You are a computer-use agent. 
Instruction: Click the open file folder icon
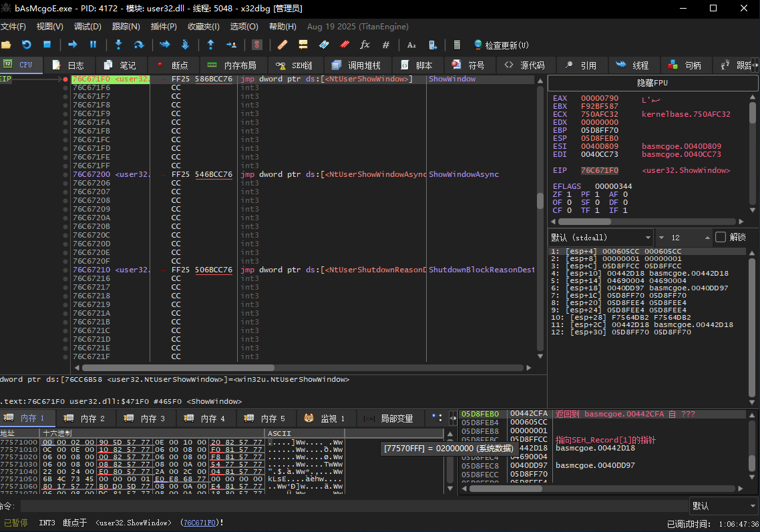[x=6, y=45]
